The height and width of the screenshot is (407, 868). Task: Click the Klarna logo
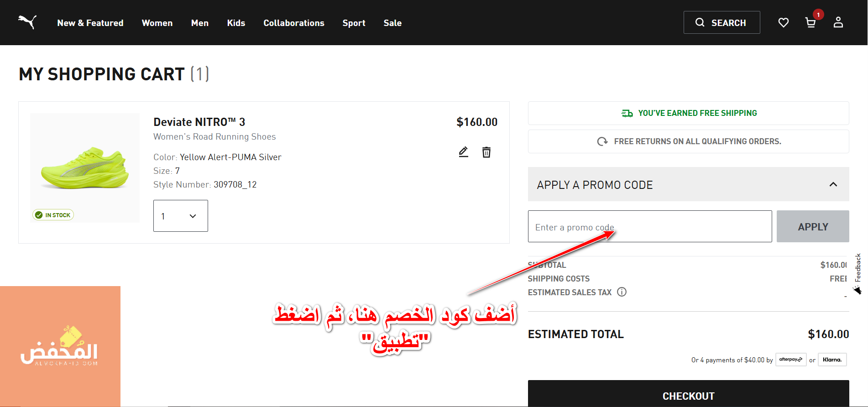tap(832, 360)
